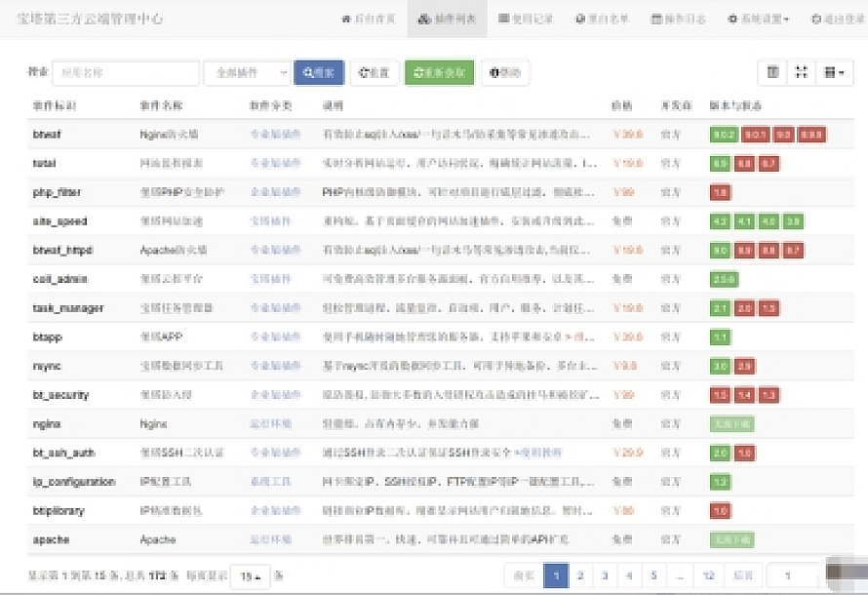Click the fullscreen table icon
The image size is (868, 595).
click(802, 72)
